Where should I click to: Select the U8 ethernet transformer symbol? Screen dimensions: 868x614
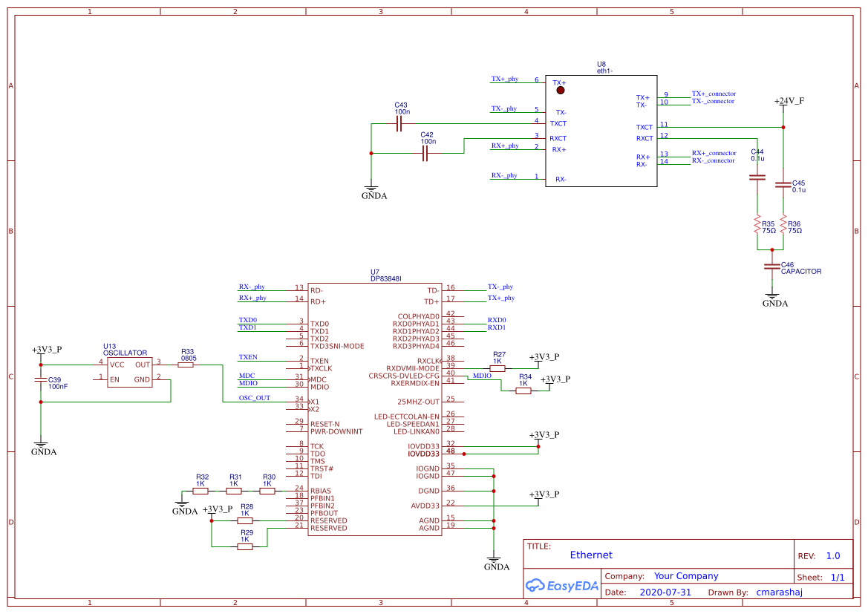coord(601,130)
